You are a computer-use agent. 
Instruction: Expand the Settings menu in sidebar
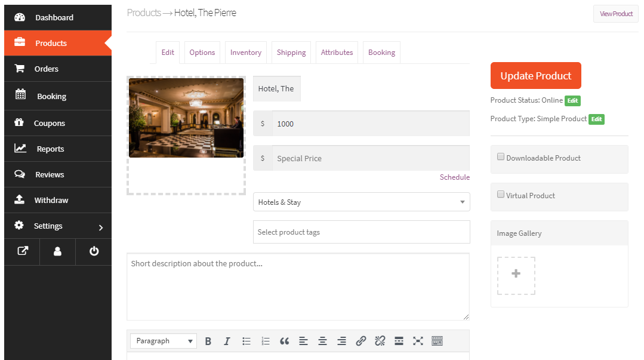[x=58, y=226]
